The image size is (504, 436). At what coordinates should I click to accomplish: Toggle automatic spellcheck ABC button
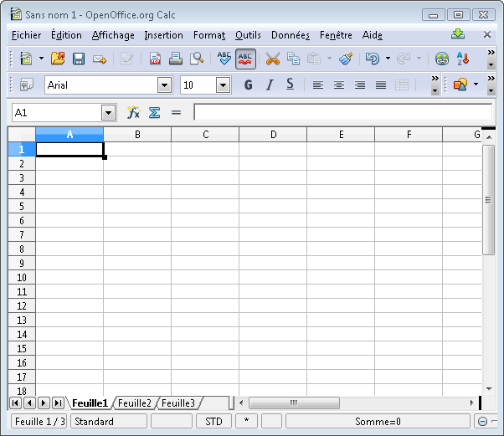[245, 59]
